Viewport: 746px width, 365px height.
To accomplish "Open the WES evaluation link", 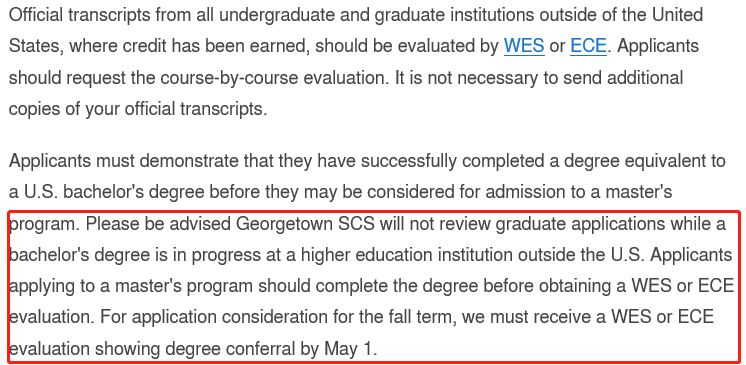I will coord(524,46).
